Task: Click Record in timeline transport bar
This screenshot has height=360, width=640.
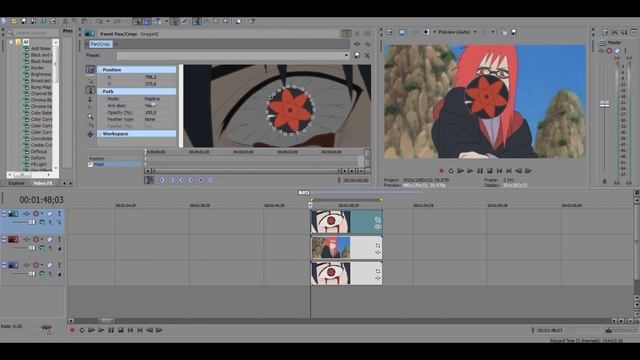Action: click(72, 330)
